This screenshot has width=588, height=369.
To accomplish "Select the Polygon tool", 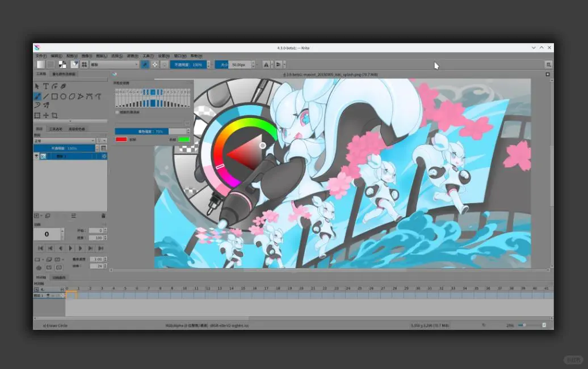I will tap(72, 97).
